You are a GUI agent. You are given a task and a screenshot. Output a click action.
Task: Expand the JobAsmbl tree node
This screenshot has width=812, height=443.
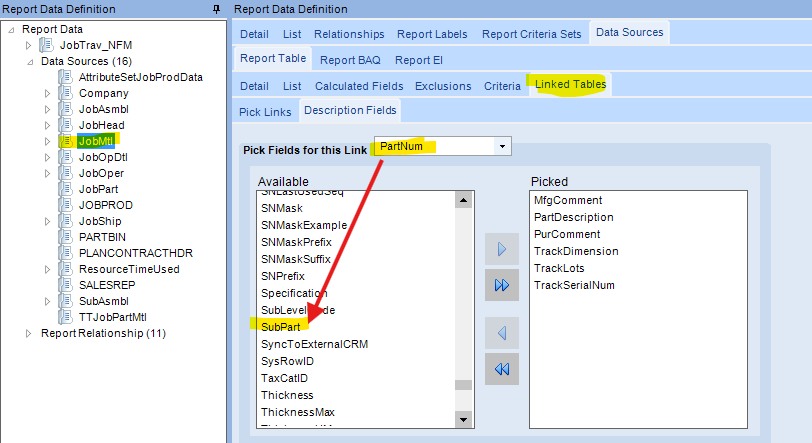tap(47, 110)
